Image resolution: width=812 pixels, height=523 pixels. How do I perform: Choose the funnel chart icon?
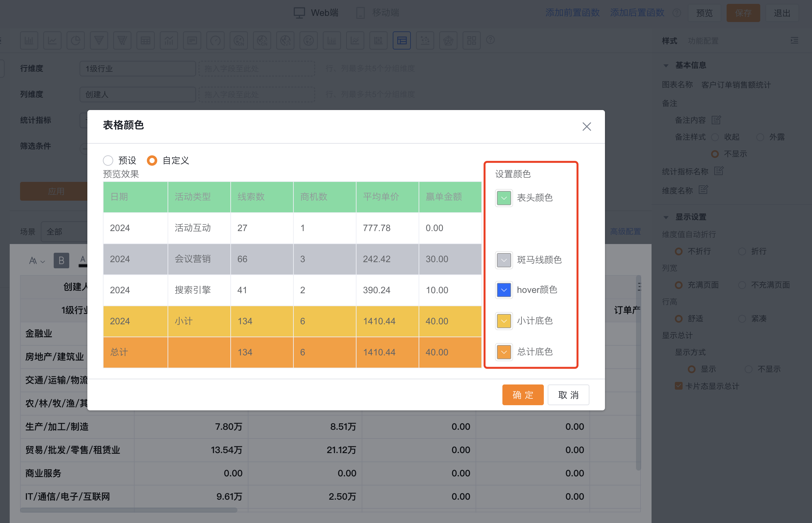click(99, 41)
